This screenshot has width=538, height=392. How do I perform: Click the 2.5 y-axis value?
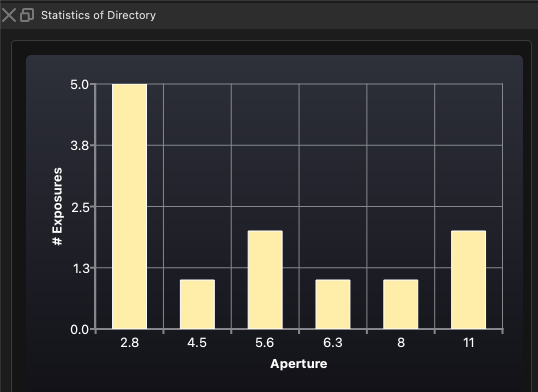click(x=80, y=207)
